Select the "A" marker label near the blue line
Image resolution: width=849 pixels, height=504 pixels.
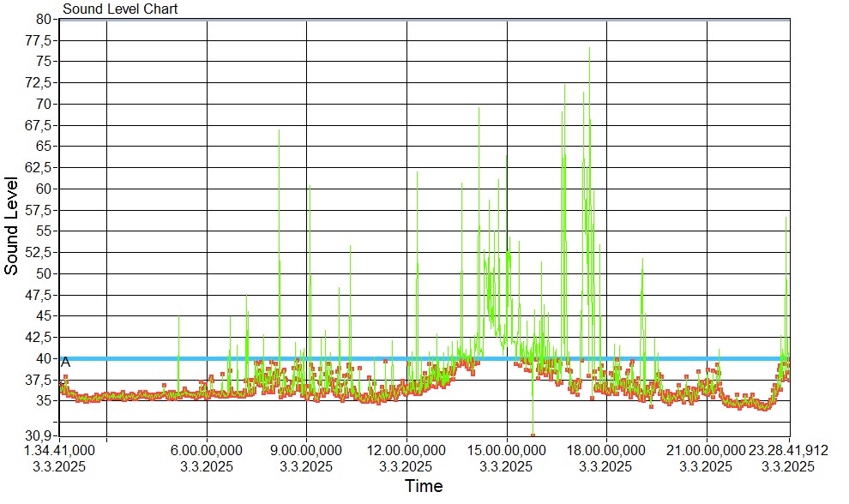tap(65, 363)
